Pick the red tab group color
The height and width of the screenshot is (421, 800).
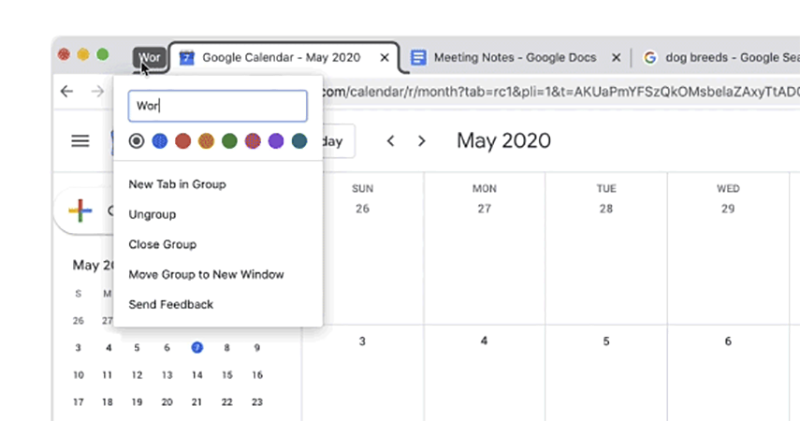click(x=183, y=141)
